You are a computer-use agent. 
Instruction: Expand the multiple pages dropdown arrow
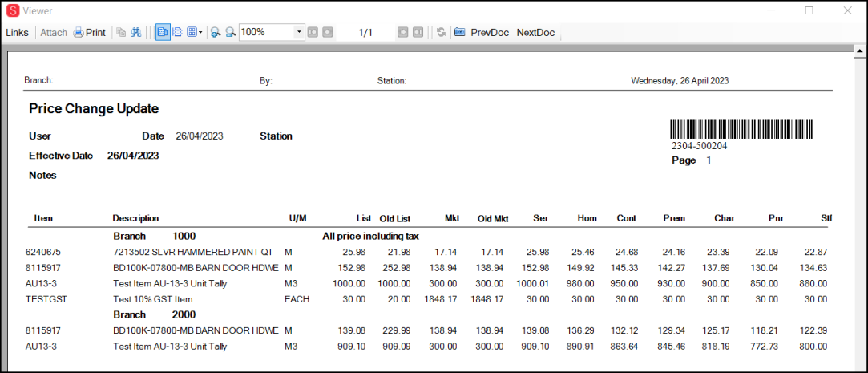[x=200, y=33]
